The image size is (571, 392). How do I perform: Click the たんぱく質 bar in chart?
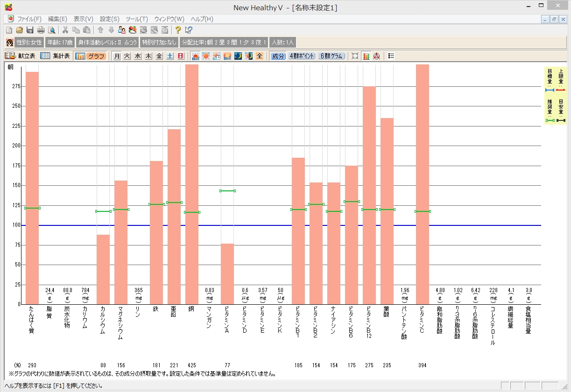tap(32, 188)
